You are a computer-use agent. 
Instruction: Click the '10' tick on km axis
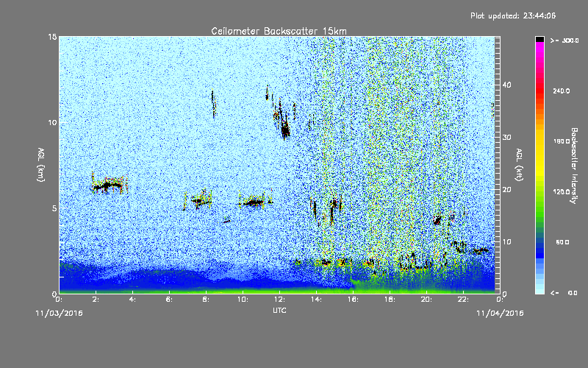52,123
